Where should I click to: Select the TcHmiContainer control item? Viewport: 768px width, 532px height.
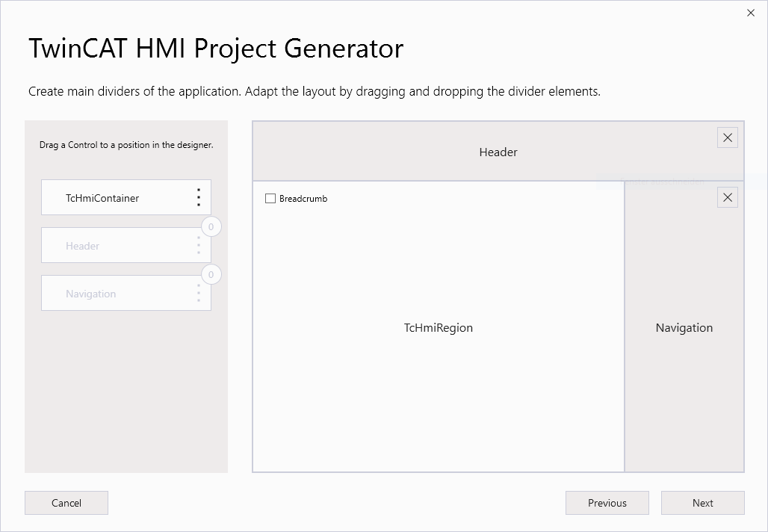[x=102, y=198]
